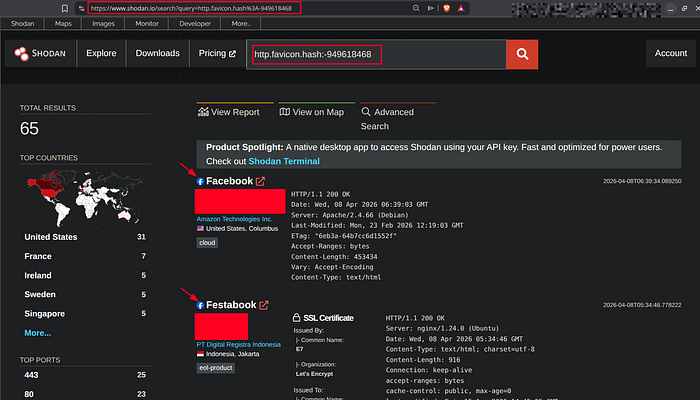Open the Maps tab
The width and height of the screenshot is (700, 400).
tap(63, 24)
